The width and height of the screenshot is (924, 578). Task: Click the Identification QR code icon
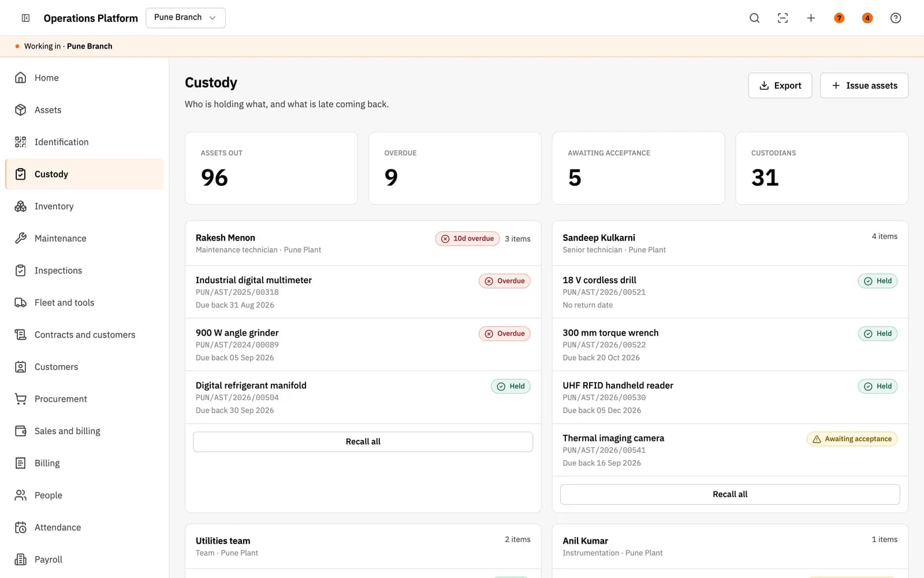pyautogui.click(x=21, y=142)
